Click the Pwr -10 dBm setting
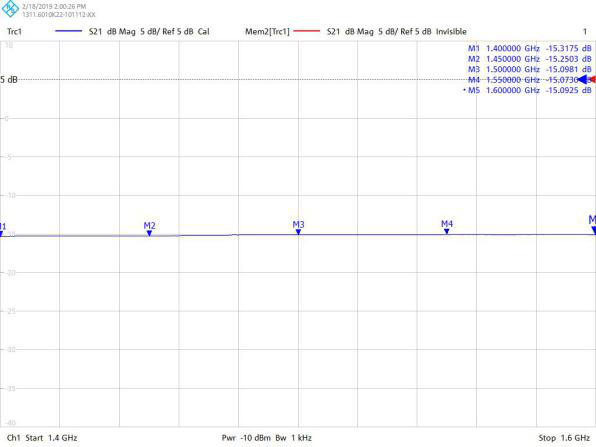Viewport: 596px width, 447px height. (246, 438)
